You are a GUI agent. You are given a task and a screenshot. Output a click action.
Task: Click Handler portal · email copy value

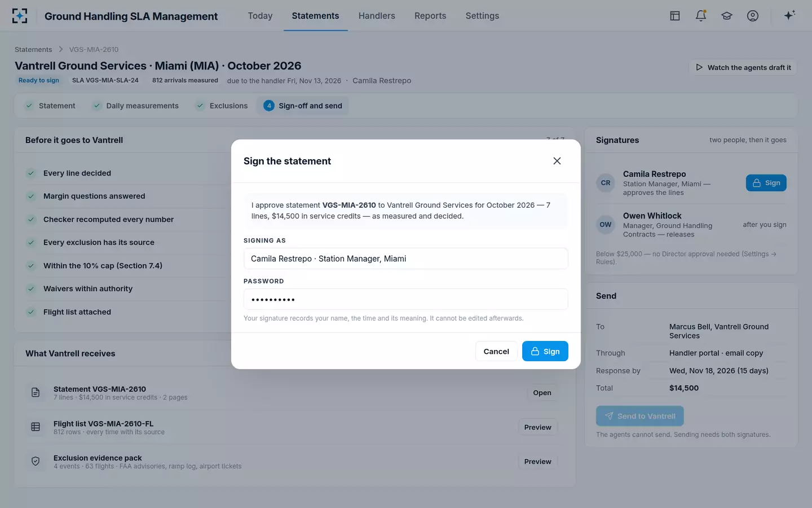click(716, 353)
